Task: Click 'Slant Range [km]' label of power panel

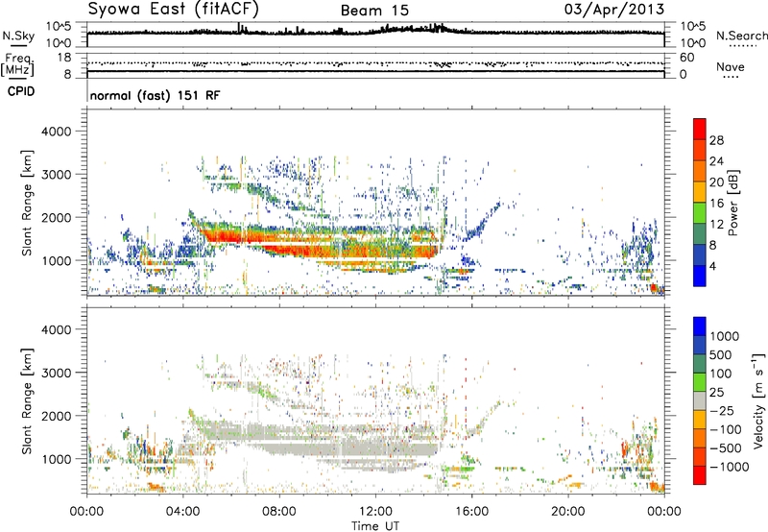Action: [x=27, y=203]
